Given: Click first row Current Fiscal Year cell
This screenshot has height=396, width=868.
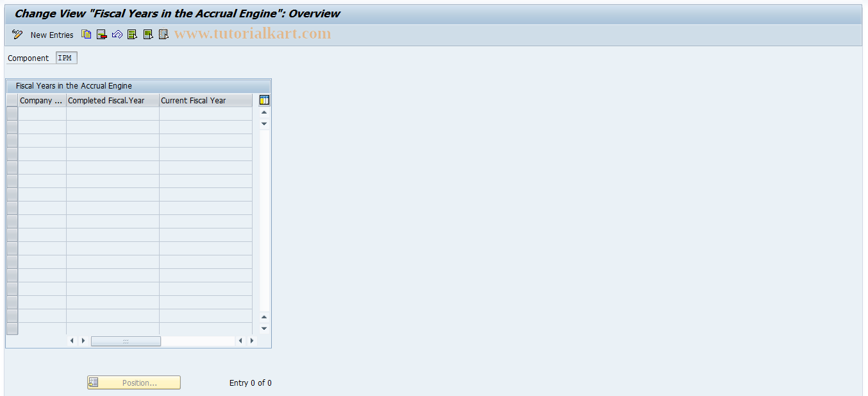Looking at the screenshot, I should [x=206, y=114].
